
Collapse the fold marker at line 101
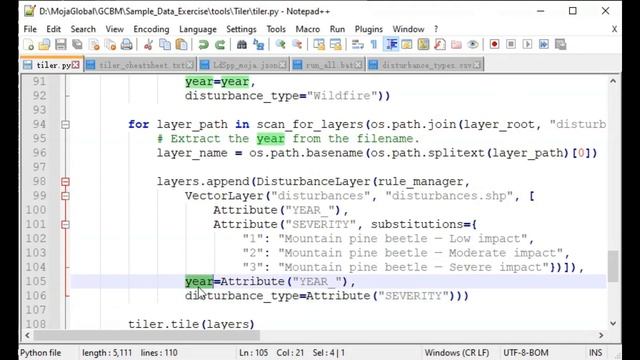65,224
